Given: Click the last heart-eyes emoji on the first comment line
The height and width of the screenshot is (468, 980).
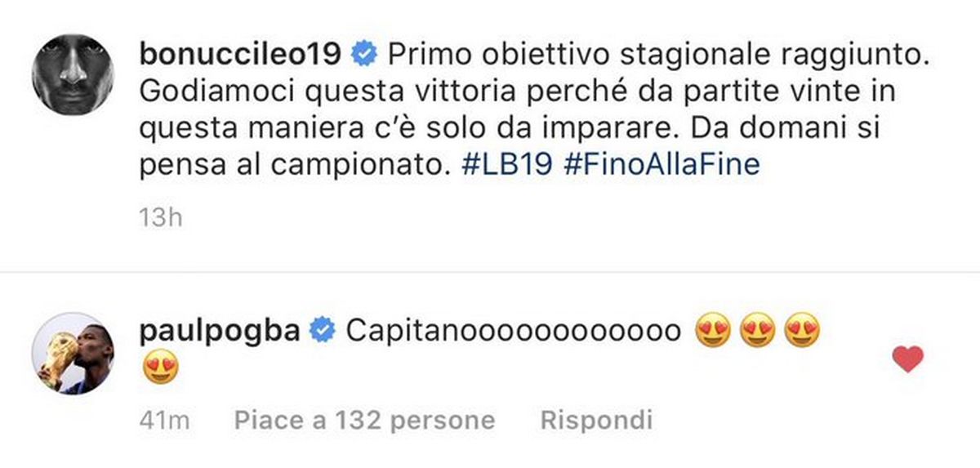Looking at the screenshot, I should click(800, 332).
